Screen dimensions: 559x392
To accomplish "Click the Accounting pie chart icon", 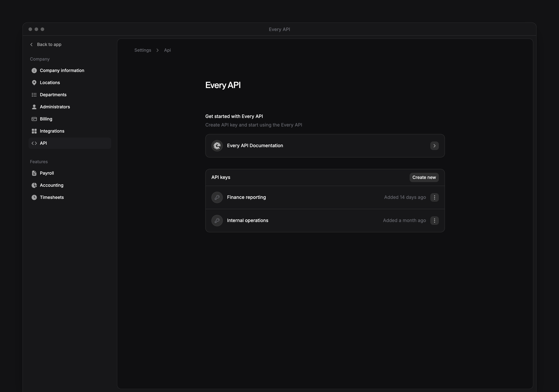I will pyautogui.click(x=34, y=185).
